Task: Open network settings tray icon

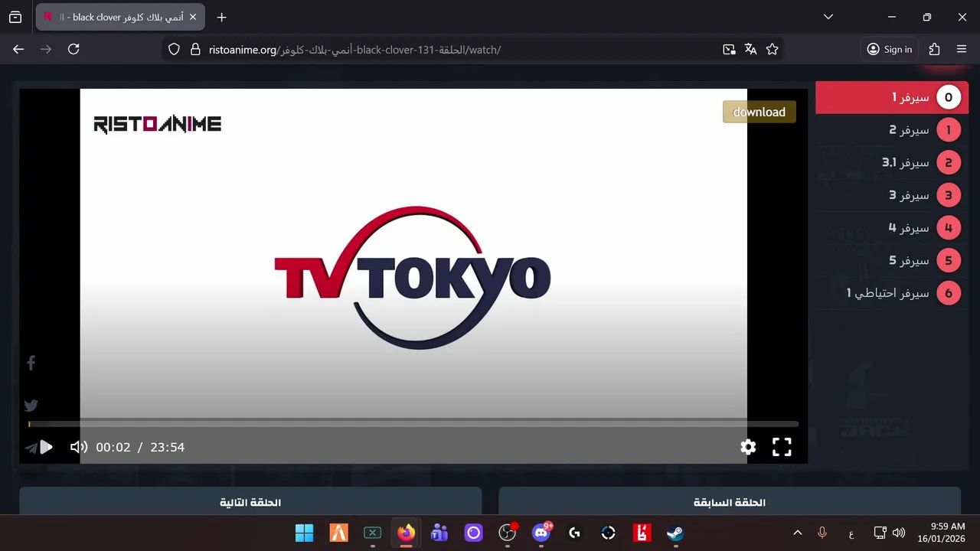Action: pos(880,533)
